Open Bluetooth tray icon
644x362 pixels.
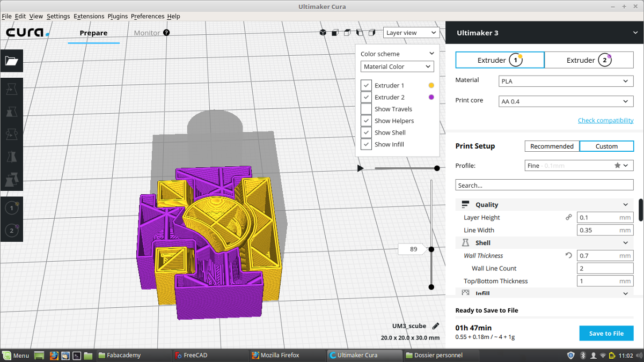583,355
